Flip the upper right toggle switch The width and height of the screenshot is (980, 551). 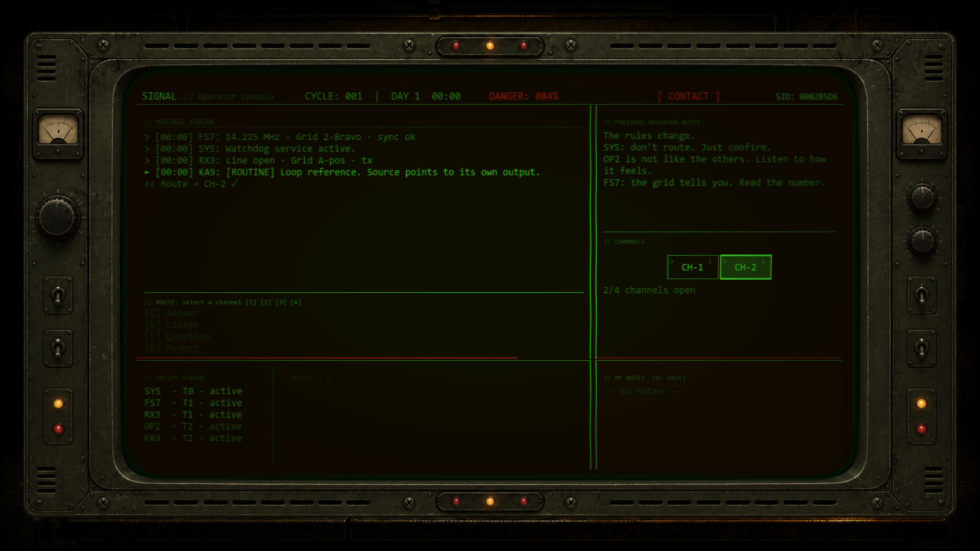[922, 295]
